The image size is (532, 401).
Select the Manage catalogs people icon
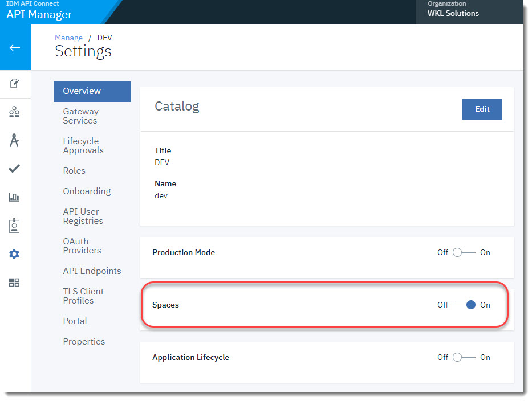pyautogui.click(x=14, y=112)
